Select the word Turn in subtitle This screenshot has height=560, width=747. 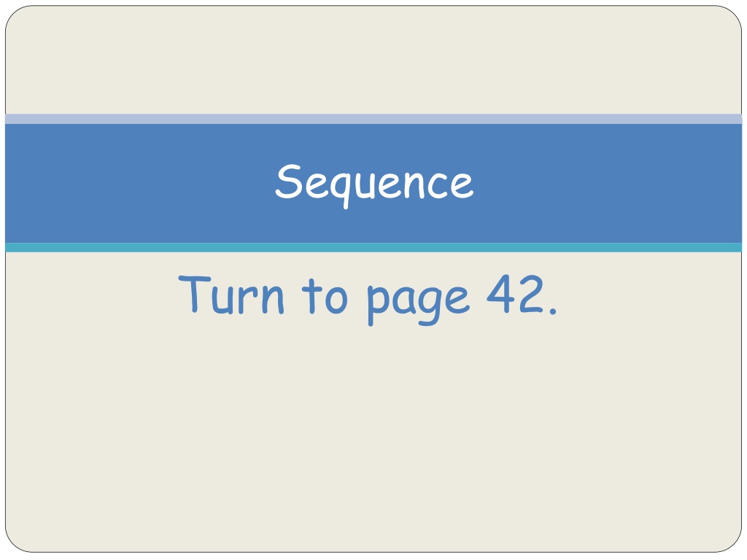(x=231, y=295)
